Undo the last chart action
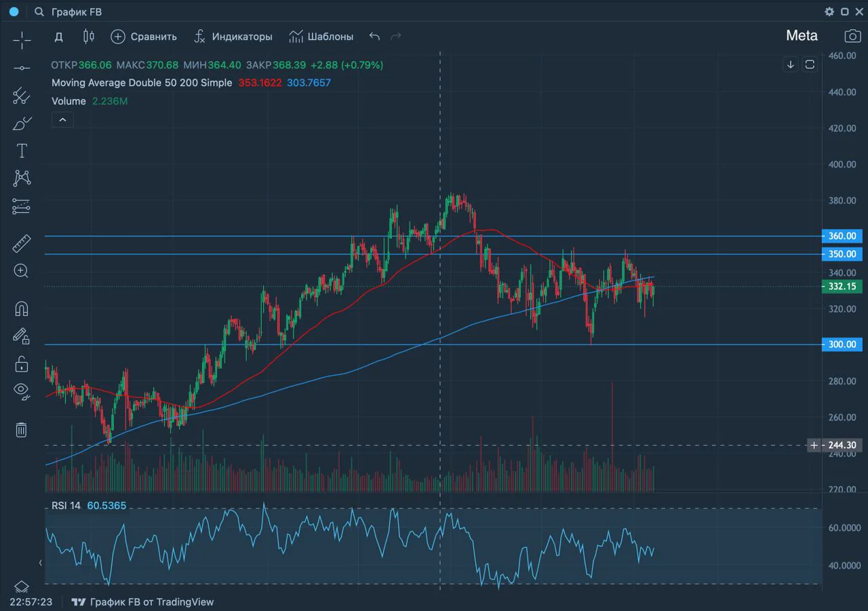 [374, 37]
